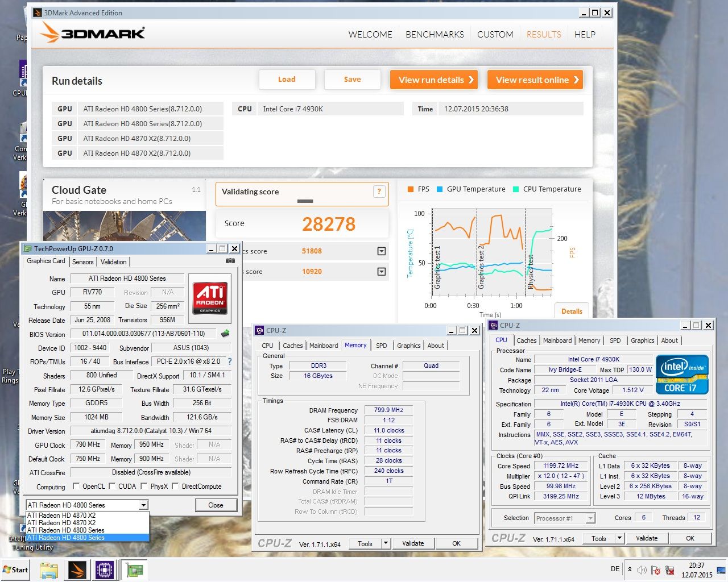Image resolution: width=728 pixels, height=582 pixels.
Task: Click the 3DMark taskbar icon
Action: click(77, 569)
